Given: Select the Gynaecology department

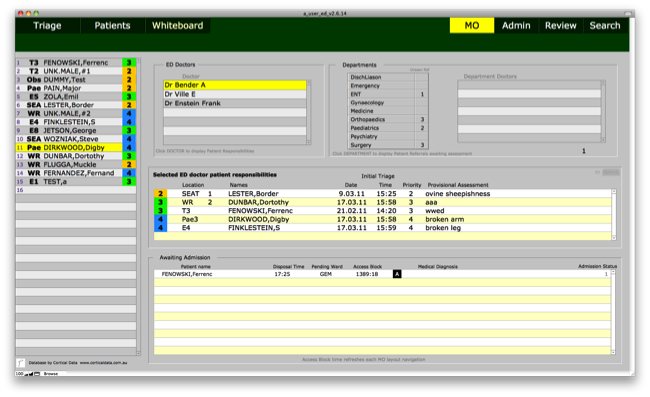Looking at the screenshot, I should 387,103.
